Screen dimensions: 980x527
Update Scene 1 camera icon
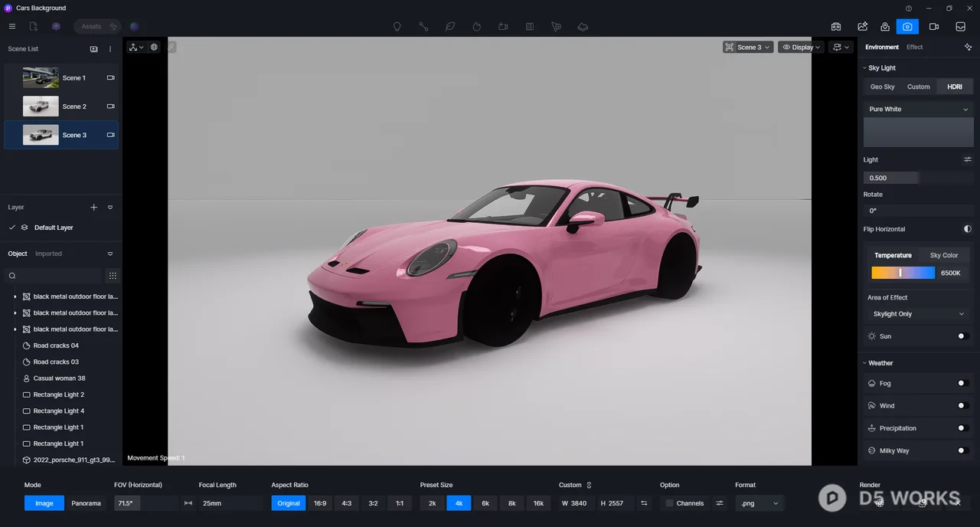(110, 77)
